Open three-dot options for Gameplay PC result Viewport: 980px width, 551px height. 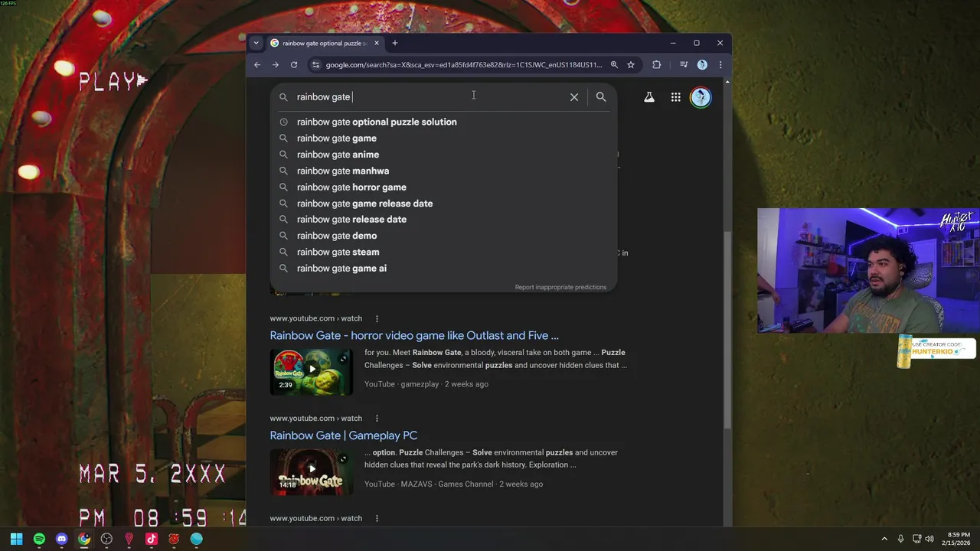tap(377, 419)
